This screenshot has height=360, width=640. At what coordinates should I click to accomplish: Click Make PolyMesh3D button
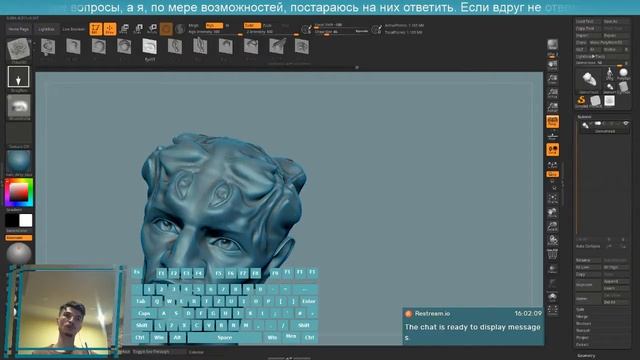coord(608,42)
